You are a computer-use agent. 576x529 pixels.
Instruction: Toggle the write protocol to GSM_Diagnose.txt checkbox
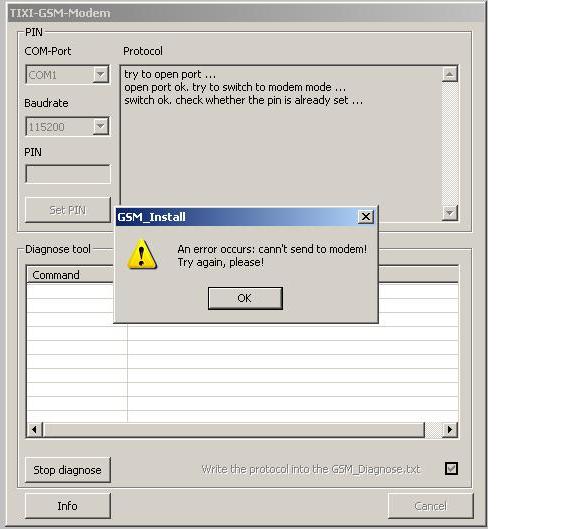pos(451,468)
